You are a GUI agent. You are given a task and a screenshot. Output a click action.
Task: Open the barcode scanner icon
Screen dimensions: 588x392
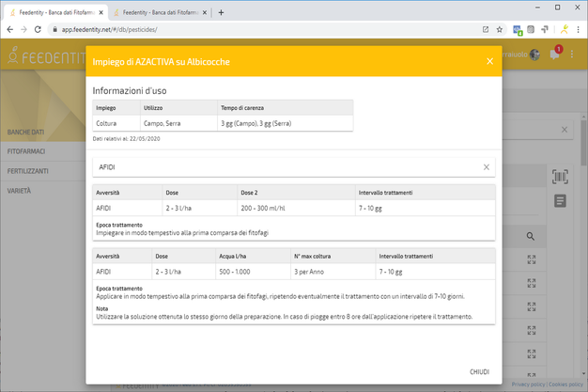click(x=560, y=177)
